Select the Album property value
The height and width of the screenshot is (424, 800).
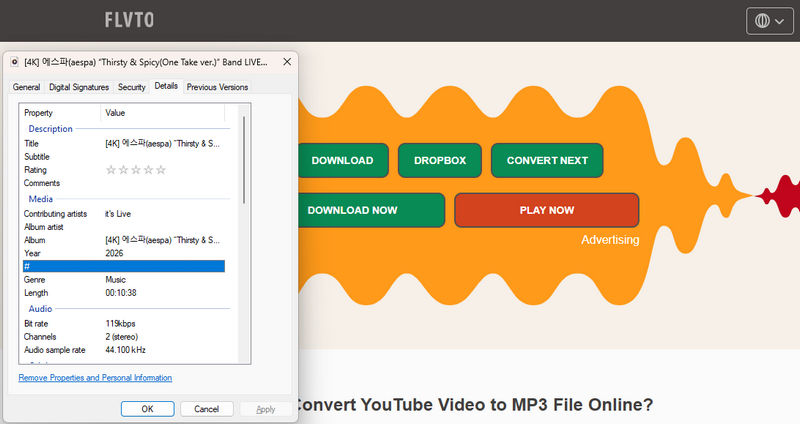(x=162, y=240)
